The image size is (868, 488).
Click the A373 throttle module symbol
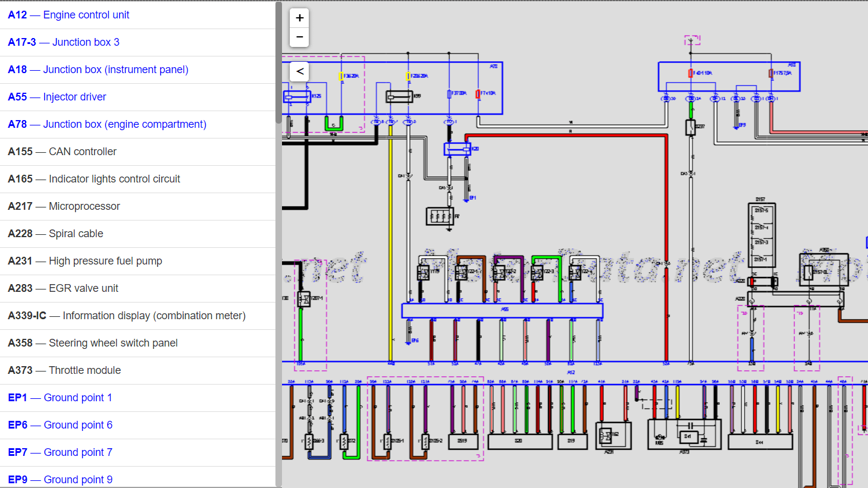[684, 435]
